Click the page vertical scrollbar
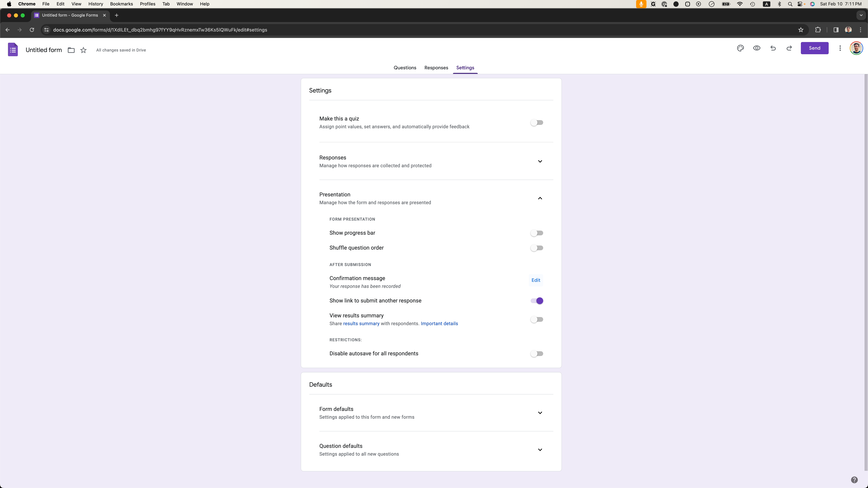The image size is (868, 488). (866, 273)
